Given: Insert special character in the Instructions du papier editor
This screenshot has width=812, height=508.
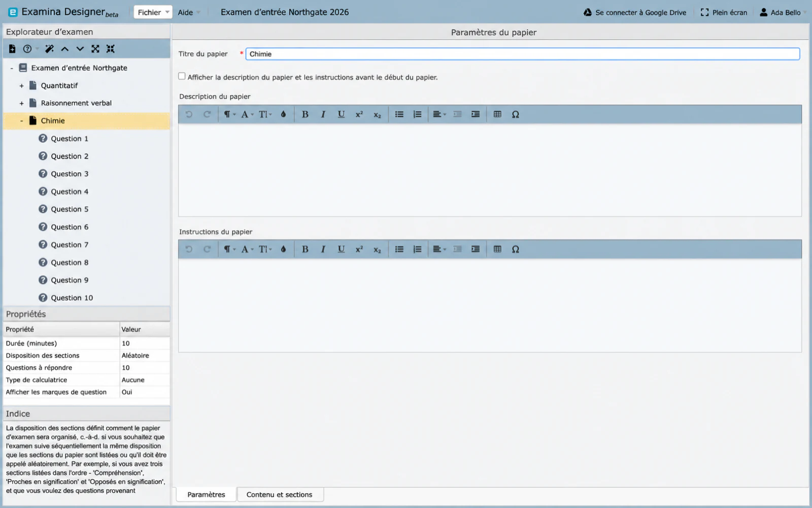Looking at the screenshot, I should (x=516, y=249).
